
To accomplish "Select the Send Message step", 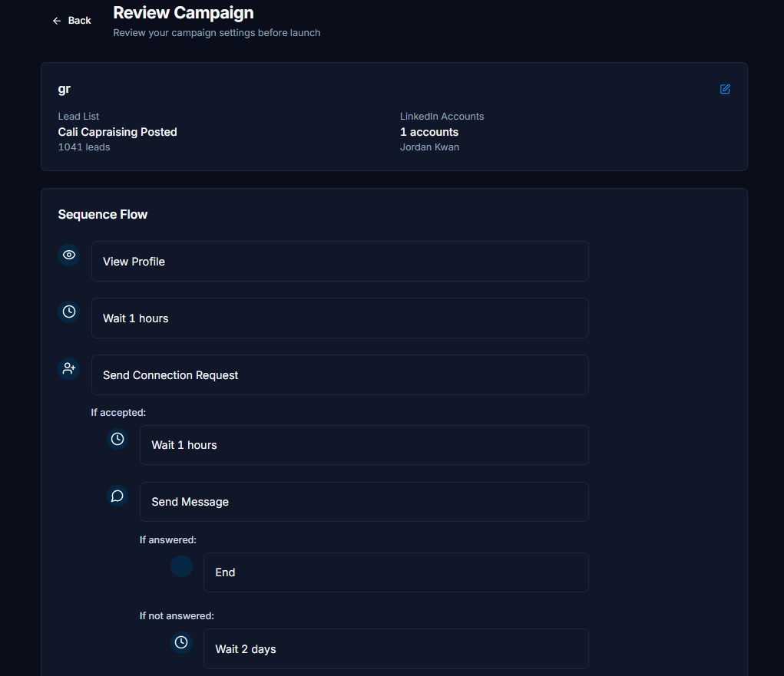I will [364, 502].
